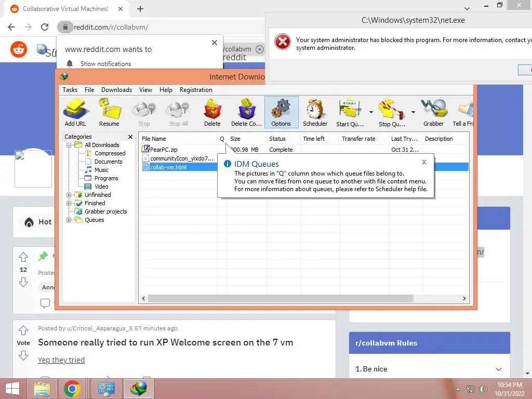532x399 pixels.
Task: Click the Size column header
Action: 247,139
